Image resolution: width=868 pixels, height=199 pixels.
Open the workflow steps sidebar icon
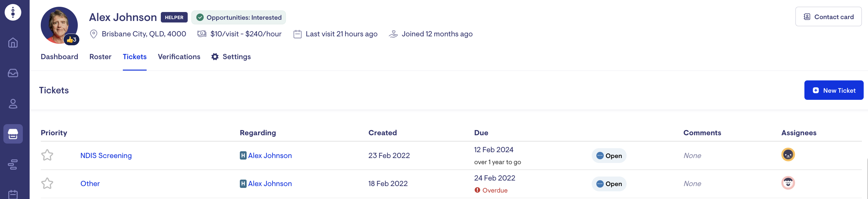click(13, 164)
